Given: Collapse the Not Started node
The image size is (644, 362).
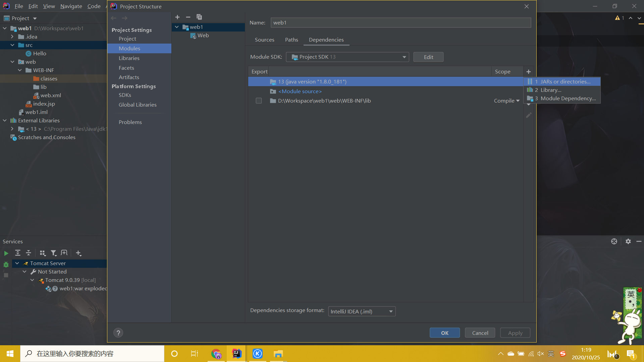Looking at the screenshot, I should (x=24, y=272).
